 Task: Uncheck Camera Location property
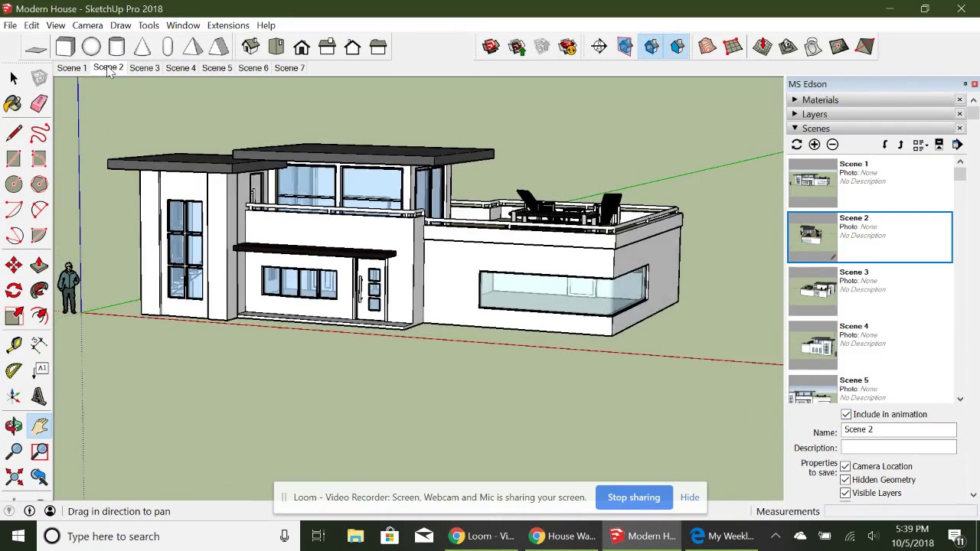(x=845, y=467)
